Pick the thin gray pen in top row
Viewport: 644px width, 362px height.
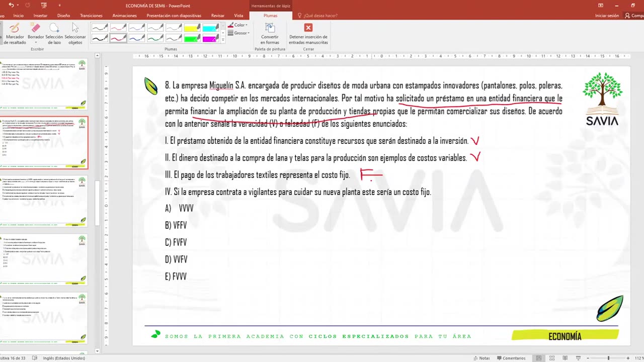pos(174,27)
